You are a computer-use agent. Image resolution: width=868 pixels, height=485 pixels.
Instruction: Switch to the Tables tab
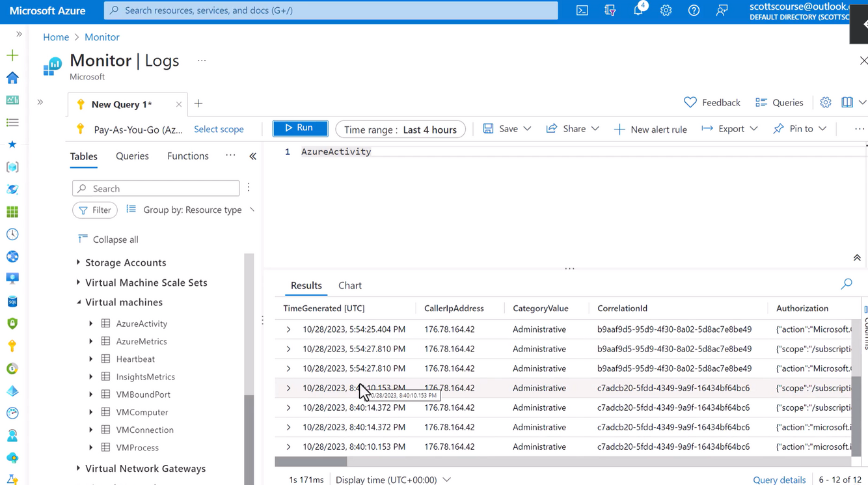point(83,156)
